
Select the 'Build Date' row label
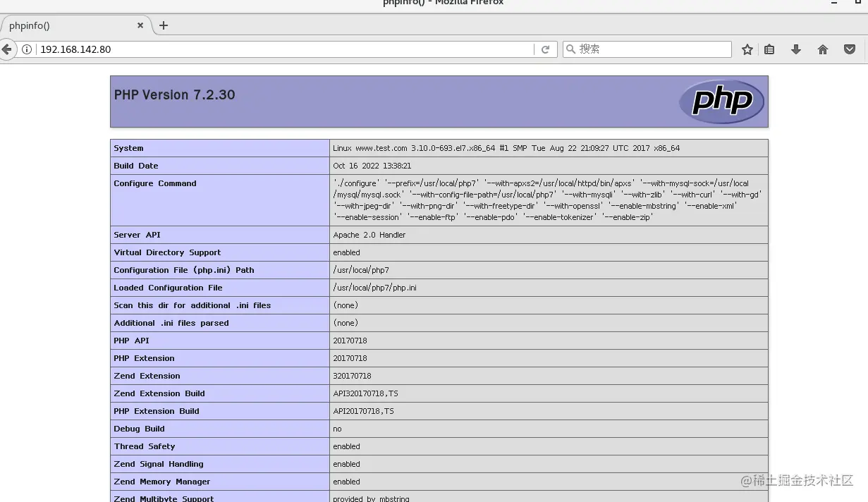pyautogui.click(x=136, y=166)
